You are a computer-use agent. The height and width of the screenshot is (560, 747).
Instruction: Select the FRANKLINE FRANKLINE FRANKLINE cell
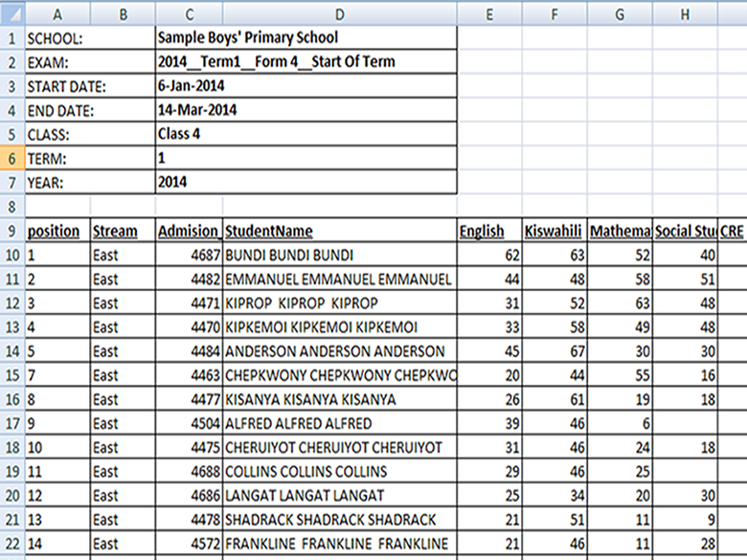pyautogui.click(x=339, y=544)
